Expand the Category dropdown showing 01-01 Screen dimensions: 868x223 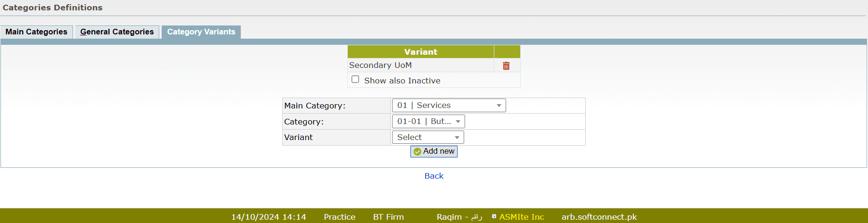pyautogui.click(x=428, y=122)
